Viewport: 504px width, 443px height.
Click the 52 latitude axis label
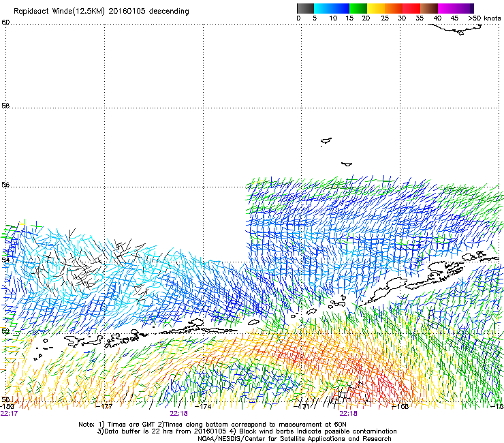(x=5, y=331)
